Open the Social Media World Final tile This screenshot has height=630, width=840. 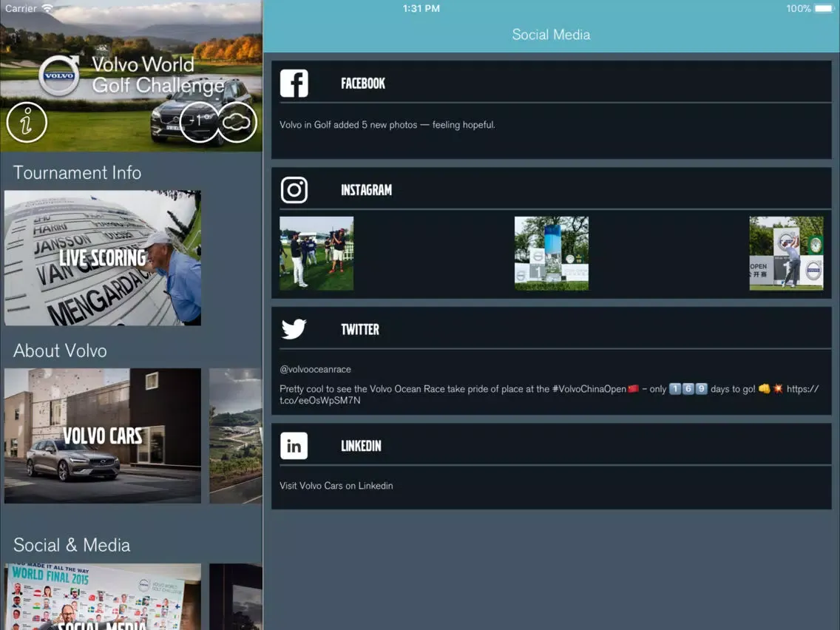(x=103, y=597)
